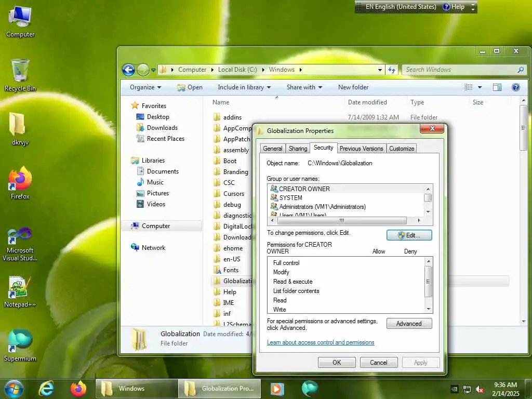Open the Windows Start orb
This screenshot has width=532, height=399.
click(x=14, y=389)
